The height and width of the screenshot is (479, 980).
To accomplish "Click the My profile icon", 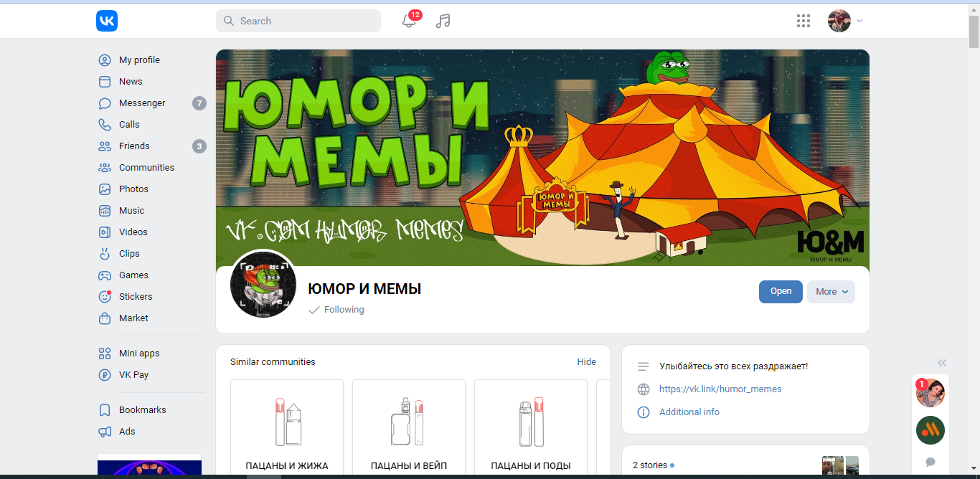I will click(x=105, y=60).
